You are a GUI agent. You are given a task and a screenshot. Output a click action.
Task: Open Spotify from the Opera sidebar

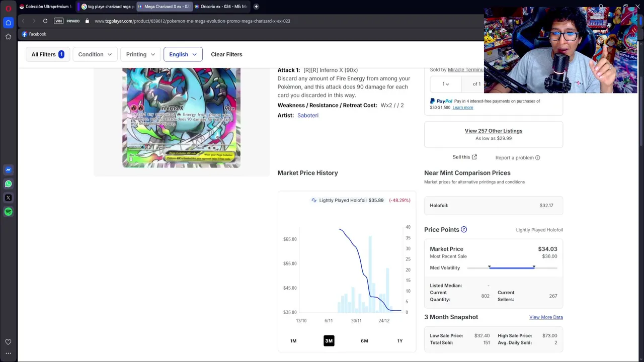tap(8, 212)
